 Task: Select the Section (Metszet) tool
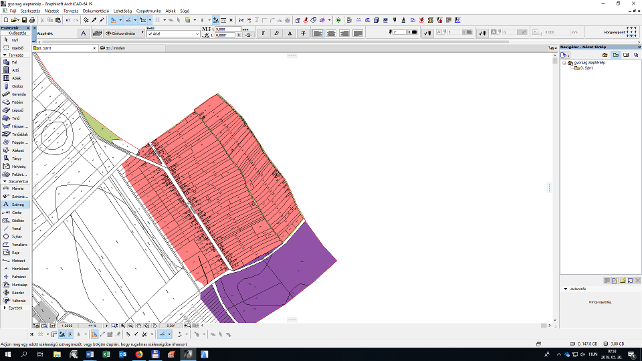[x=15, y=261]
